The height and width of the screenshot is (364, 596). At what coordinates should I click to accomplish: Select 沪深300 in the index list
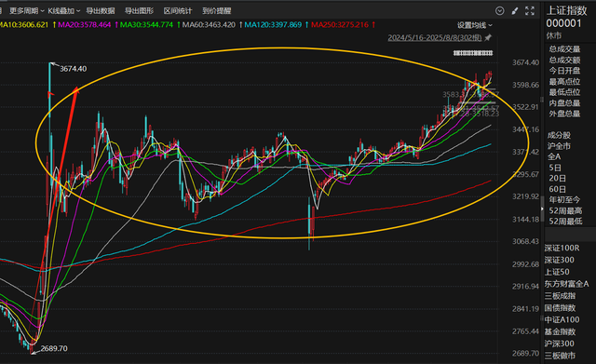(559, 344)
